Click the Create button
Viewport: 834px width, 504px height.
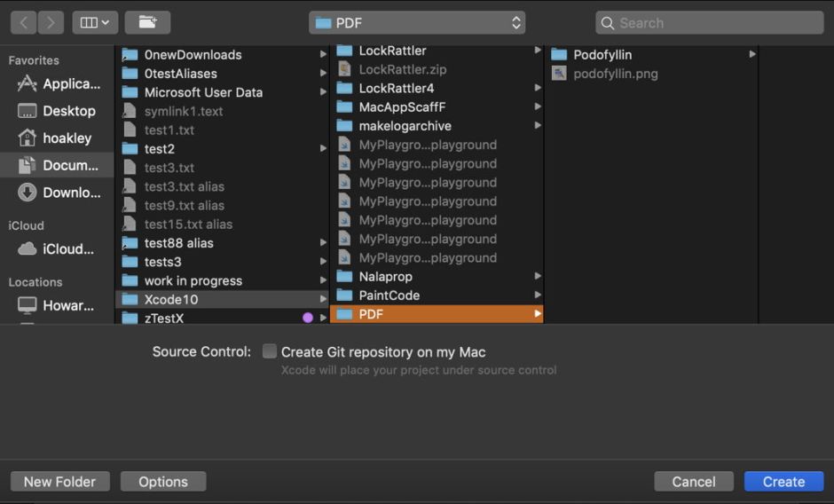[x=784, y=482]
